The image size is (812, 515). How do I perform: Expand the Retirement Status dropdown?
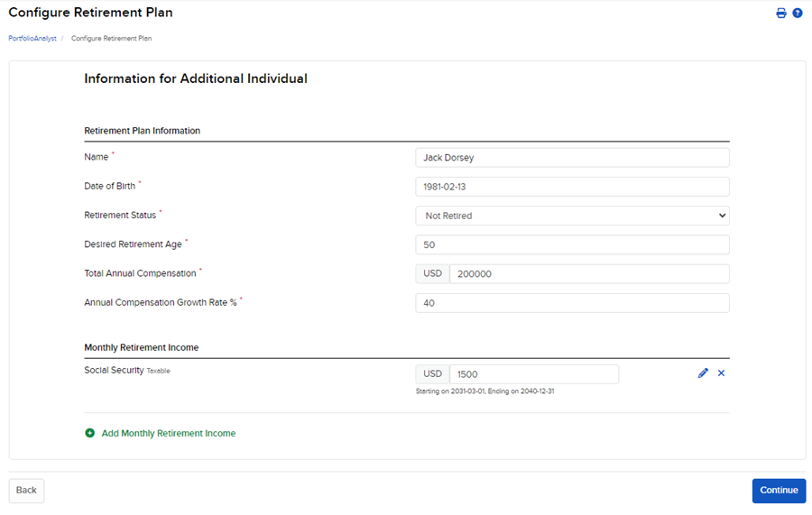pyautogui.click(x=572, y=216)
